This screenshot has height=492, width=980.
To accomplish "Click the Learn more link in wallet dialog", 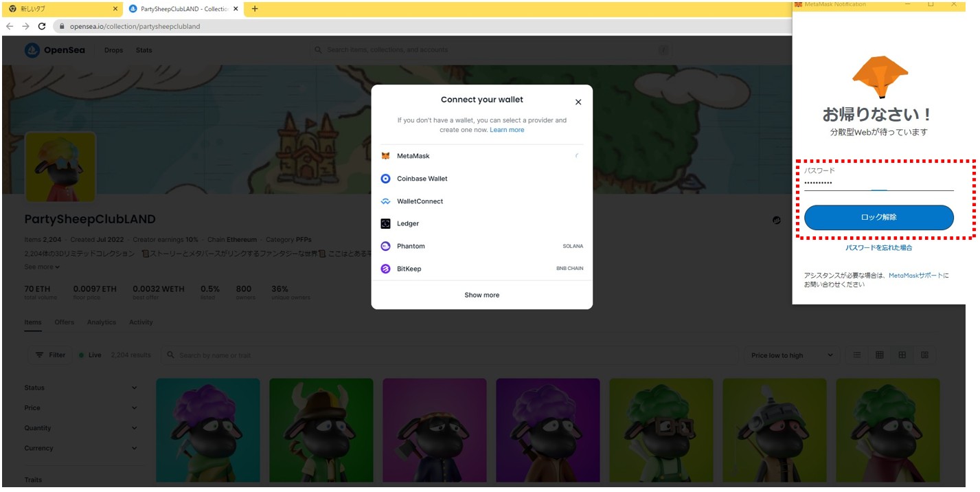I will (507, 130).
